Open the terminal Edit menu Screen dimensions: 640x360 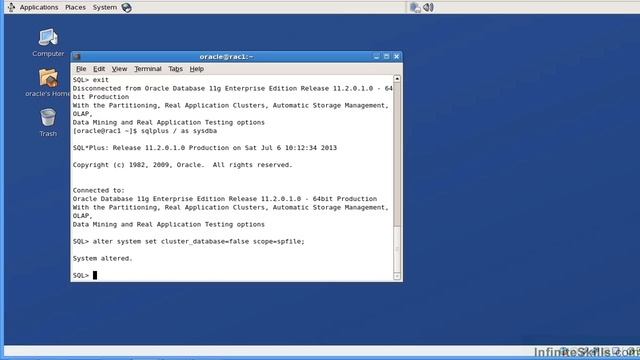(99, 69)
